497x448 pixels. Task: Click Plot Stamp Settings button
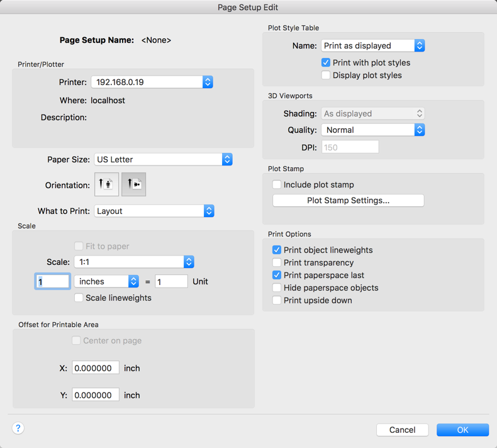click(348, 201)
